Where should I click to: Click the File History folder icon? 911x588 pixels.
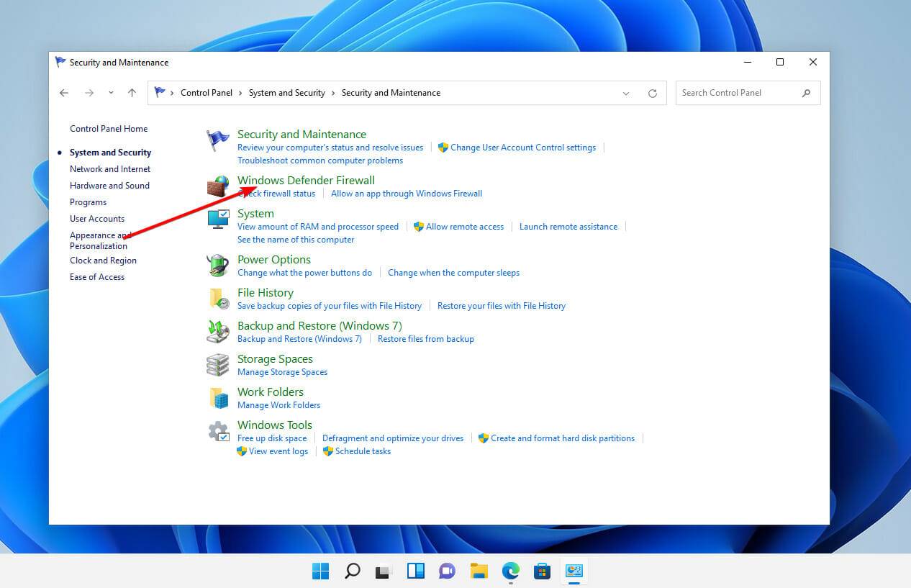pos(218,298)
